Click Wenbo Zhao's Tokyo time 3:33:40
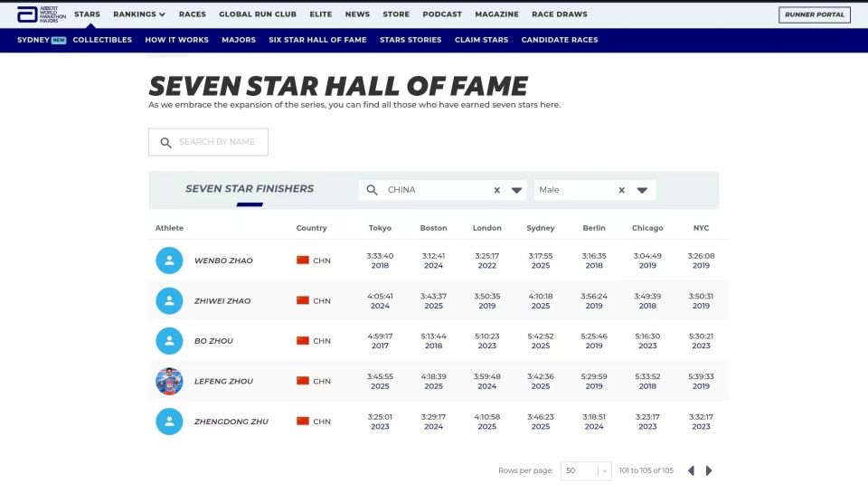The width and height of the screenshot is (868, 503). [380, 256]
